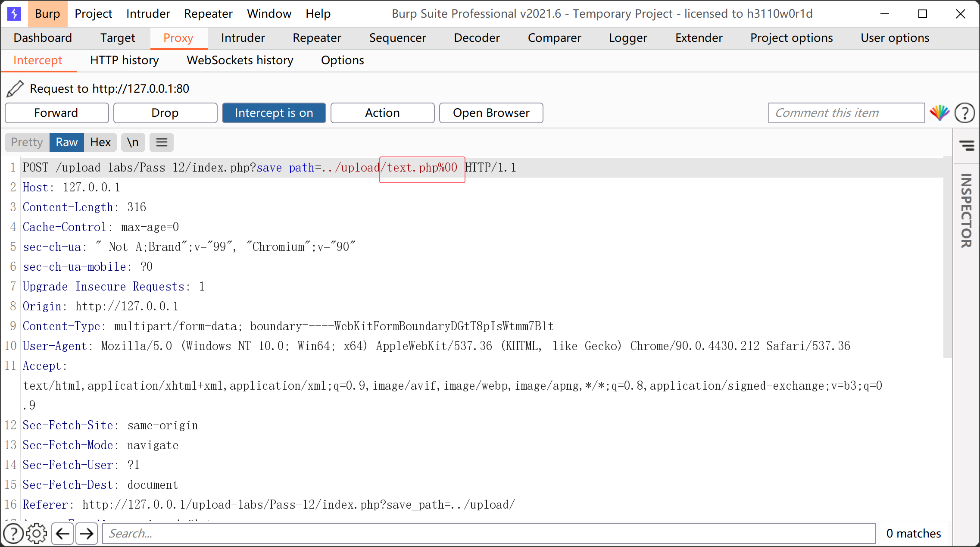
Task: Switch to the Comparer tab
Action: (x=554, y=38)
